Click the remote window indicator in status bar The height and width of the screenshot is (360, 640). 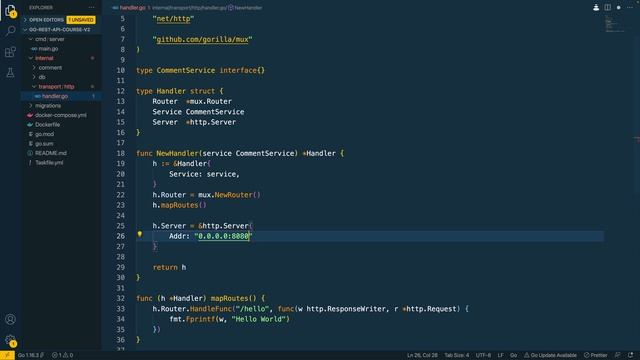click(7, 355)
